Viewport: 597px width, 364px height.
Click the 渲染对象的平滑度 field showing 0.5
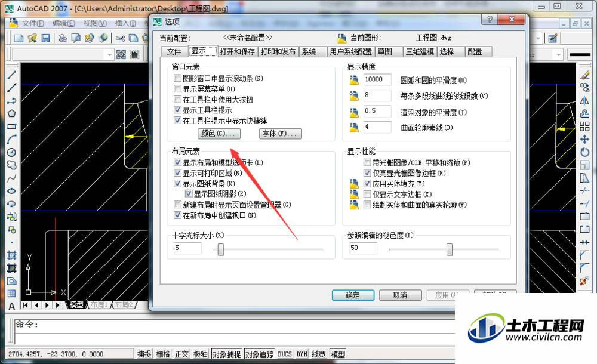tap(377, 111)
